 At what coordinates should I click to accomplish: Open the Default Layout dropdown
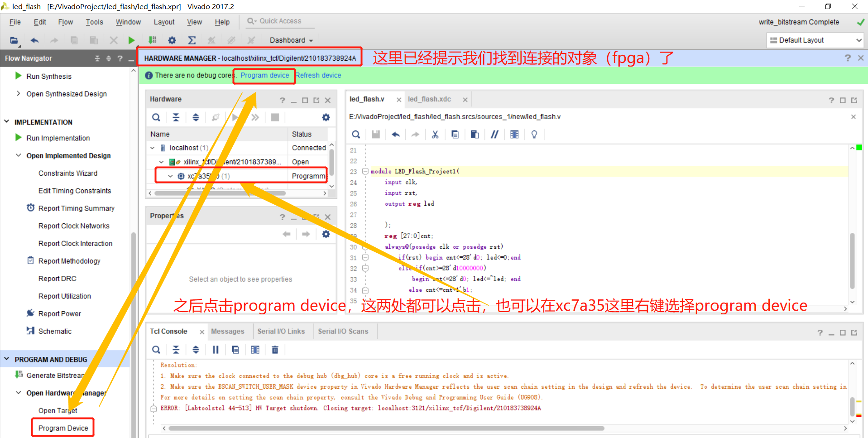tap(815, 40)
